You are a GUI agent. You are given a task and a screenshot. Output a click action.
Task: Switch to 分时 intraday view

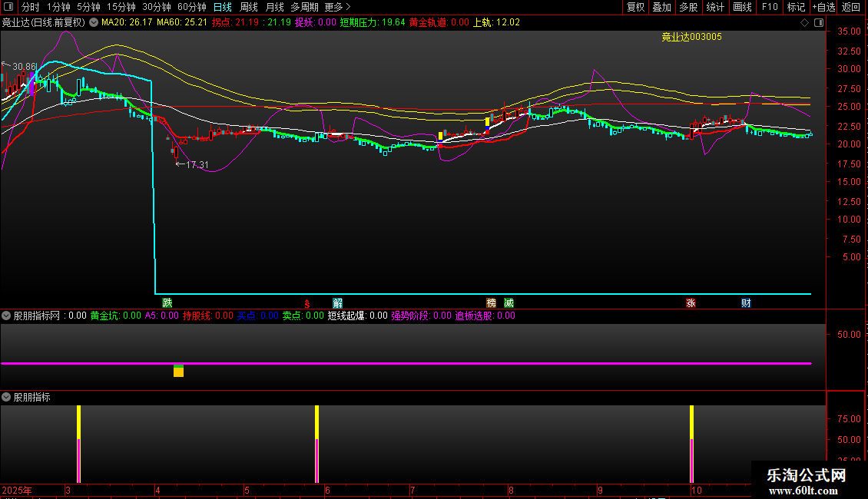coord(31,7)
